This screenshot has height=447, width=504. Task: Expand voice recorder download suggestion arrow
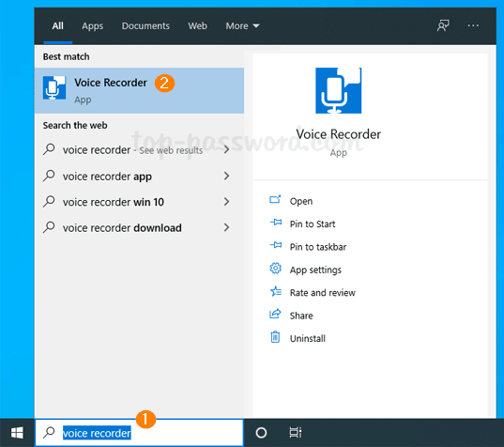pos(226,227)
